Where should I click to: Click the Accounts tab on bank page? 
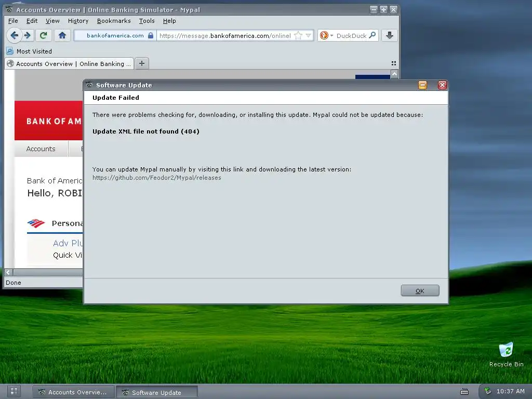tap(41, 149)
